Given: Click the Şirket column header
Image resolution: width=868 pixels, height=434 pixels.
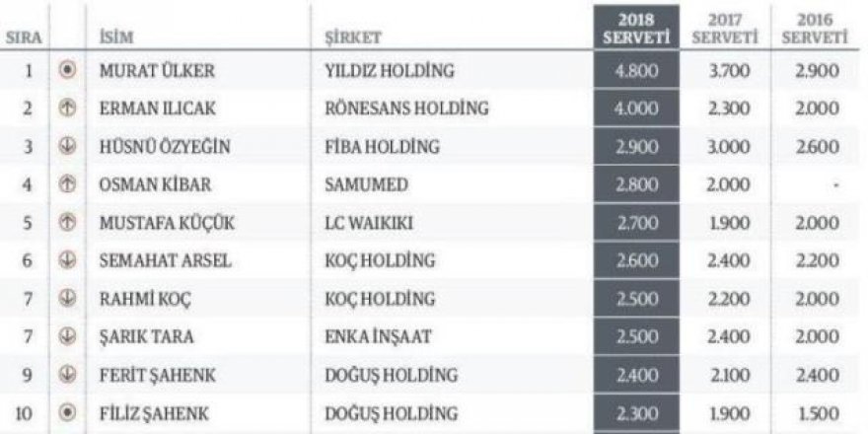Looking at the screenshot, I should coord(353,38).
